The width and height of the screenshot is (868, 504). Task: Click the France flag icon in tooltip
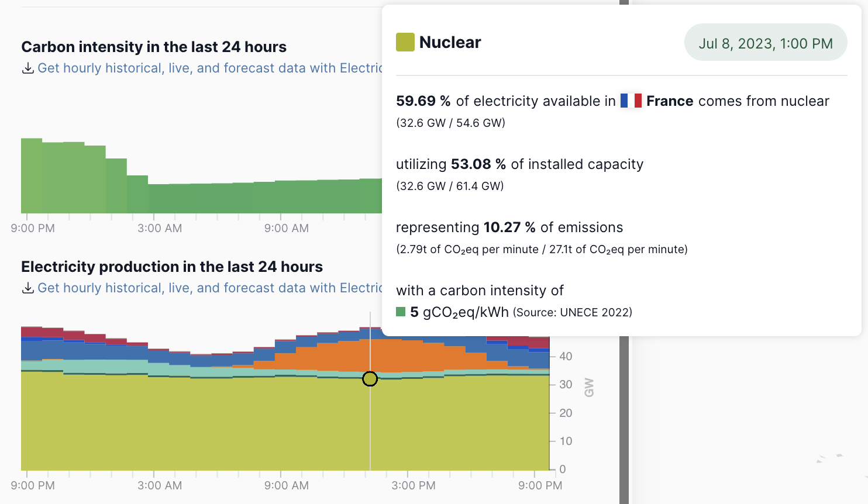pyautogui.click(x=631, y=101)
